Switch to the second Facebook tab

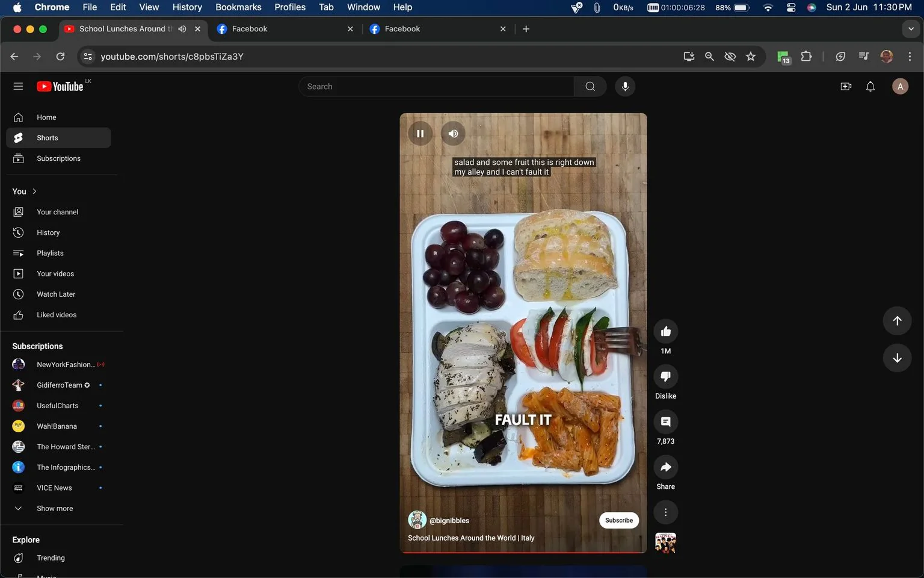(x=437, y=29)
